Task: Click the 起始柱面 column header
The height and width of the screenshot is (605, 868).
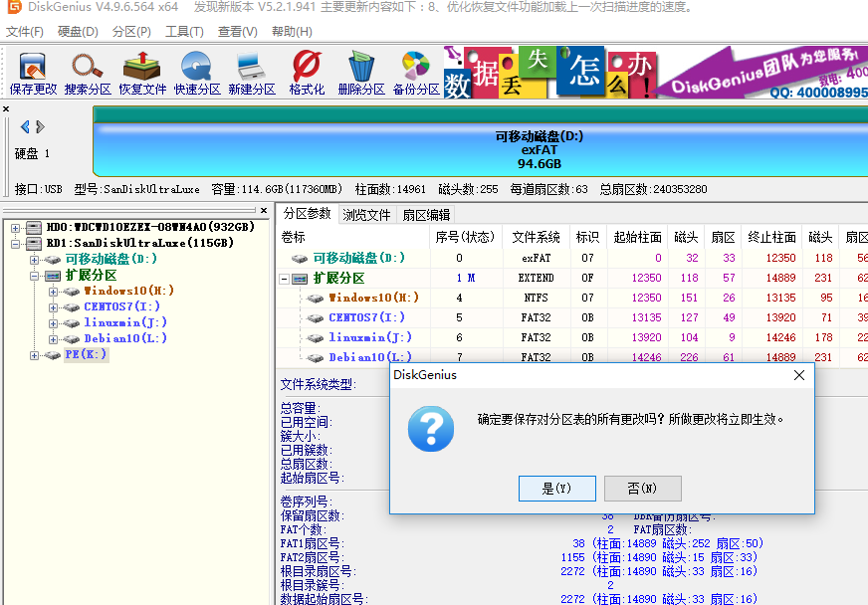Action: (x=637, y=238)
